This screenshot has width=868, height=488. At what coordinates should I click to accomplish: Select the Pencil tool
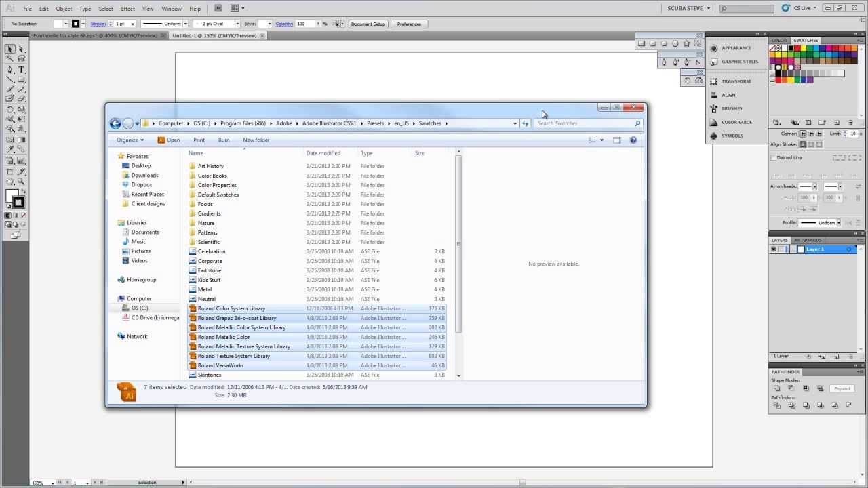point(21,89)
